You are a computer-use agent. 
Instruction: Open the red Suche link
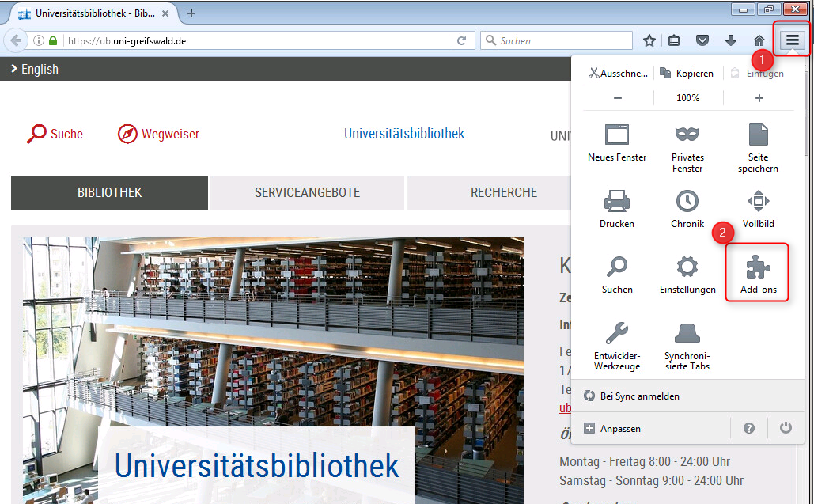click(x=55, y=134)
